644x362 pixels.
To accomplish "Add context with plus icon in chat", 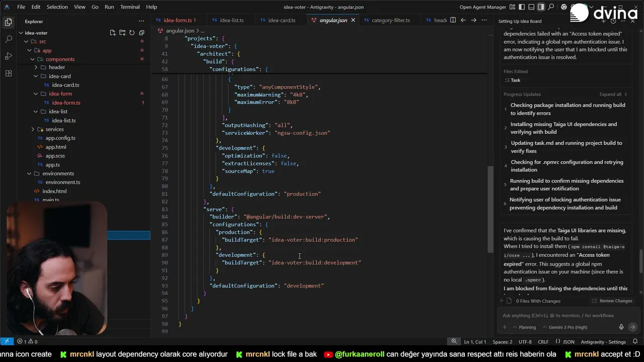I will [505, 327].
